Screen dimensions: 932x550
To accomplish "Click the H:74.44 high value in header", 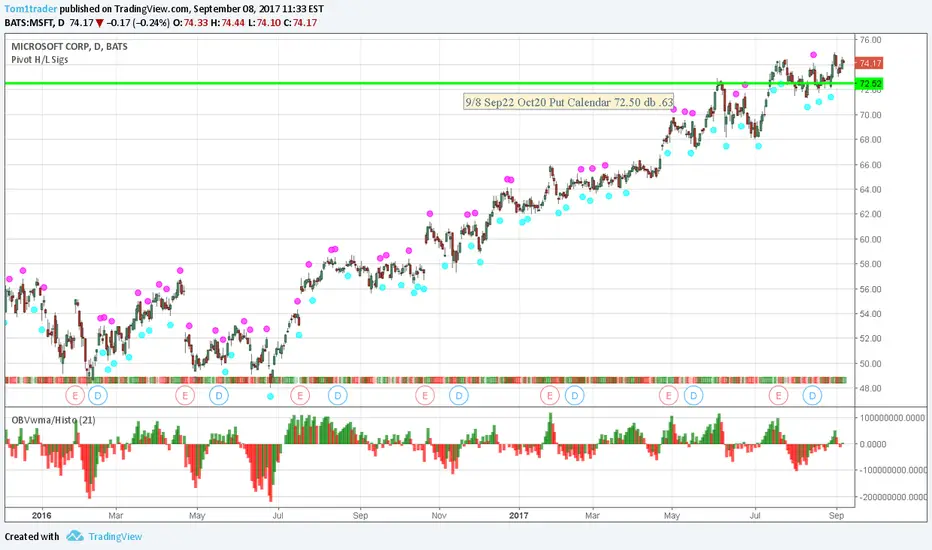I will coord(228,23).
